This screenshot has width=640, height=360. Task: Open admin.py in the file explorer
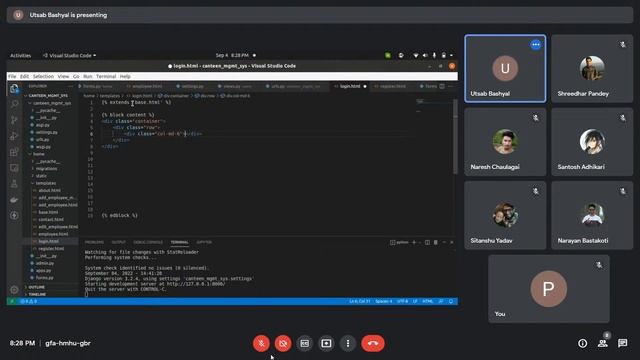coord(50,263)
